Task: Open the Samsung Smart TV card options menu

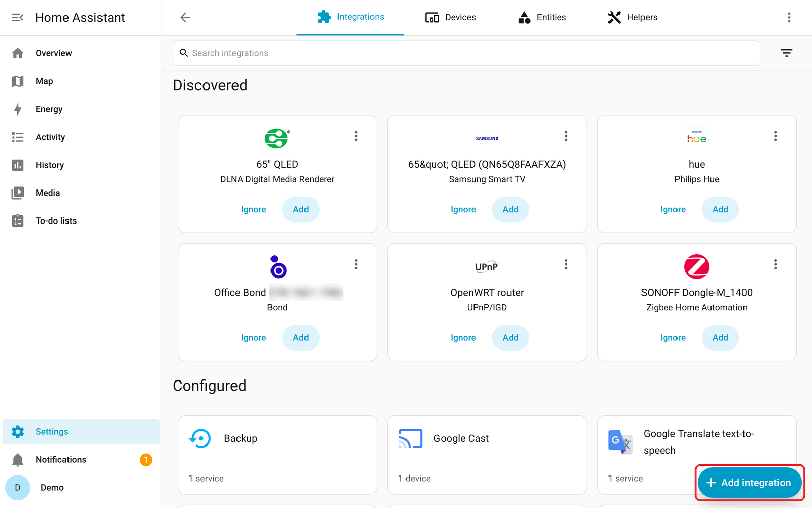Action: pyautogui.click(x=566, y=136)
